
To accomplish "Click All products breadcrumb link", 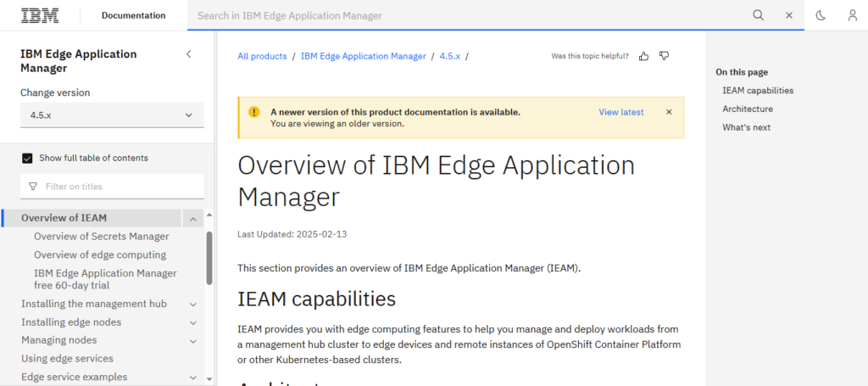I will 263,56.
